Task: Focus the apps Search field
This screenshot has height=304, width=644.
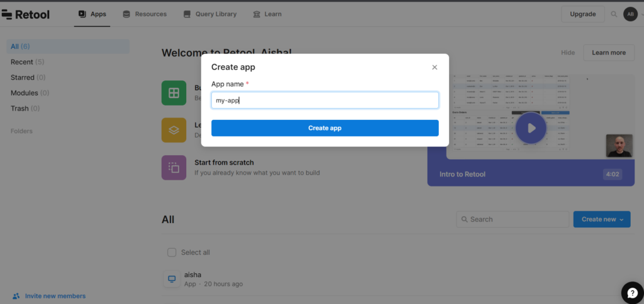Action: 513,219
